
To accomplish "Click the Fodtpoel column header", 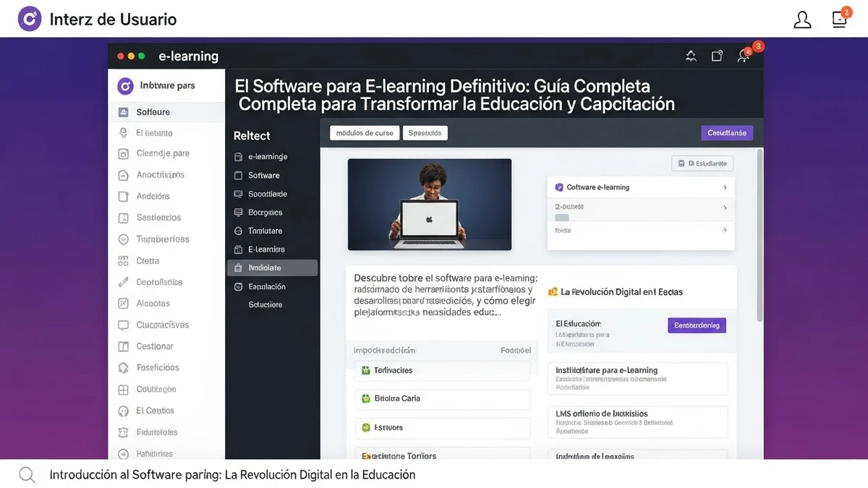I will point(516,350).
